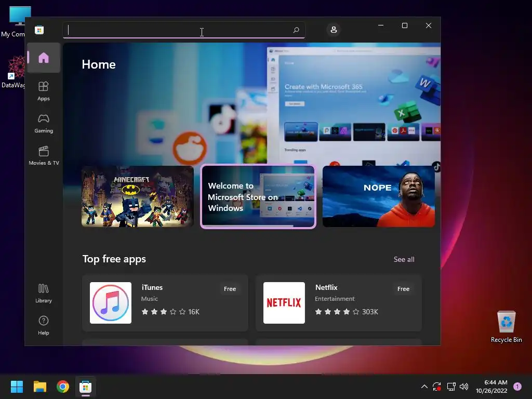
Task: Click See all for Top free apps
Action: [x=404, y=259]
